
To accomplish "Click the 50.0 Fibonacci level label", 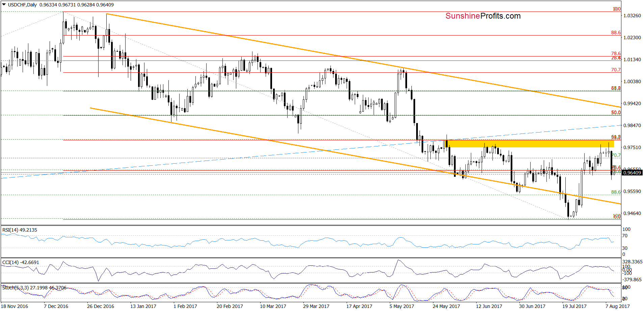I will point(616,113).
